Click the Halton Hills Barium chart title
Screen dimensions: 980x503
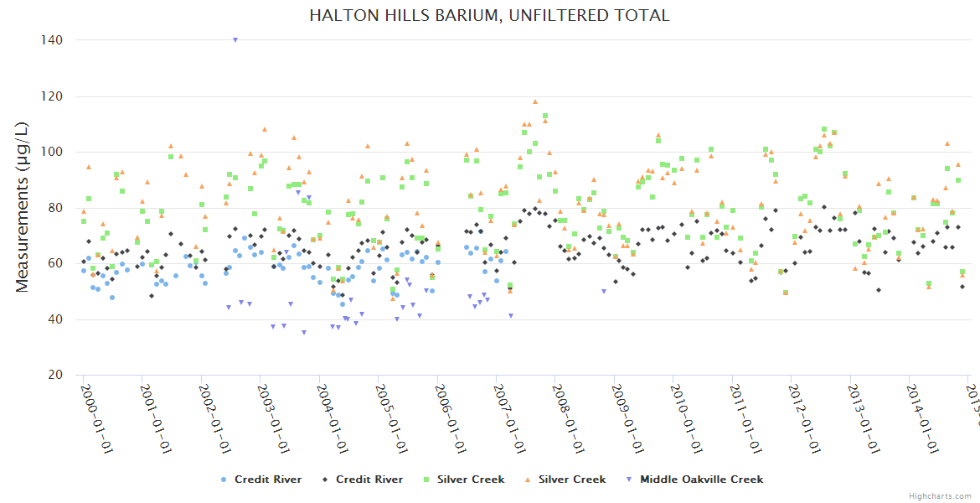[489, 15]
